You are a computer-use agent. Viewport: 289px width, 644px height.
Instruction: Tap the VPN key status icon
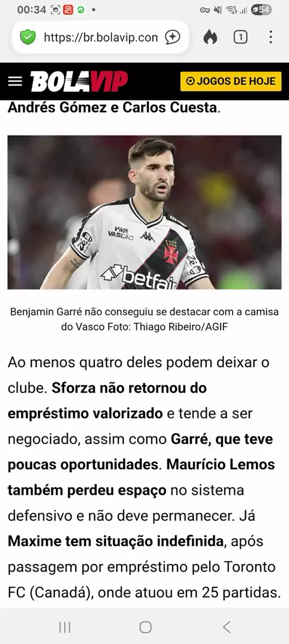205,10
